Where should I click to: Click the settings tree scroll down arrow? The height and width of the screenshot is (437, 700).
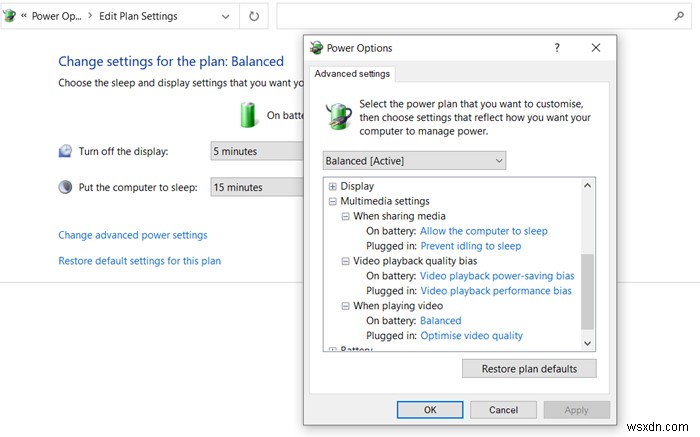click(588, 343)
